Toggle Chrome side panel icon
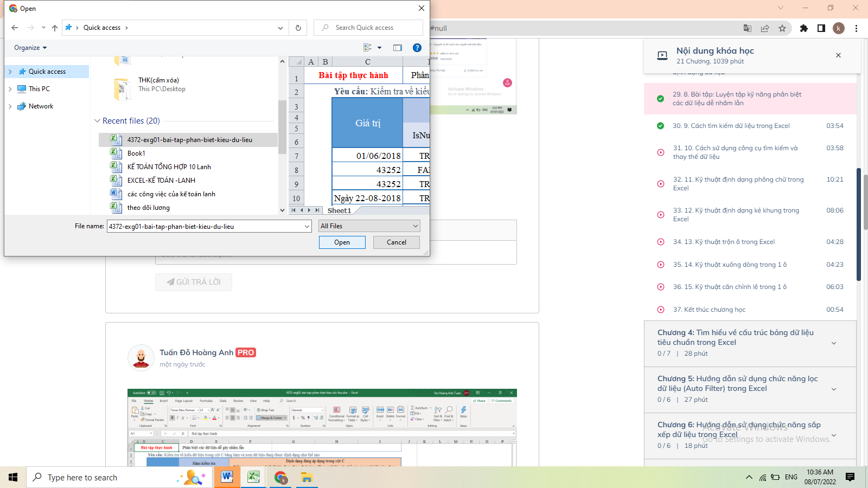This screenshot has height=488, width=868. (x=821, y=28)
